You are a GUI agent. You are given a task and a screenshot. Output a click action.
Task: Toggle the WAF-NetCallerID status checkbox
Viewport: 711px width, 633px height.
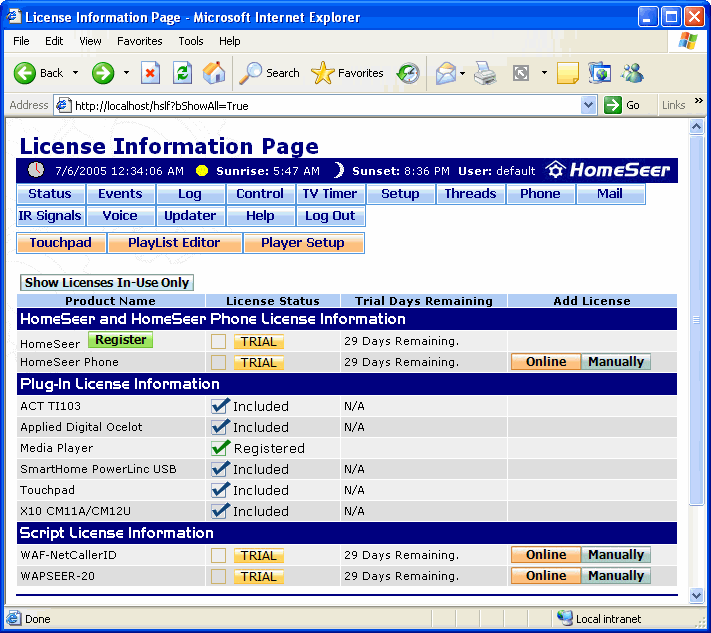tap(218, 555)
